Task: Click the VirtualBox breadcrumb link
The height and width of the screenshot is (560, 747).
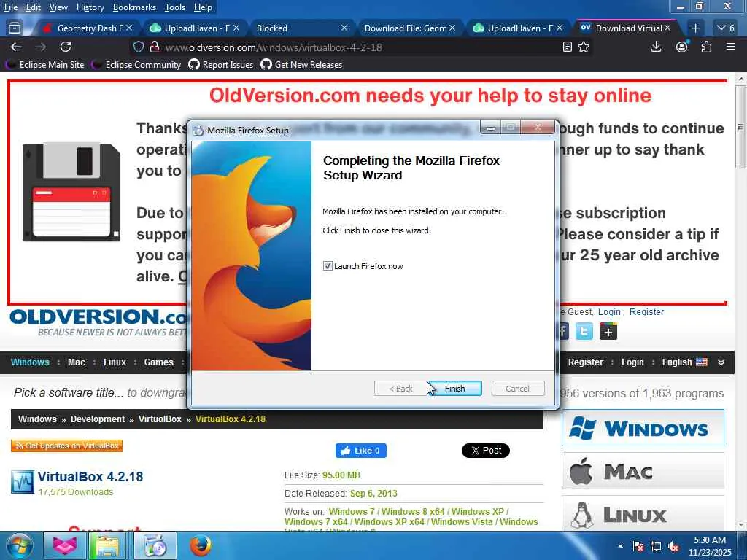Action: (160, 419)
